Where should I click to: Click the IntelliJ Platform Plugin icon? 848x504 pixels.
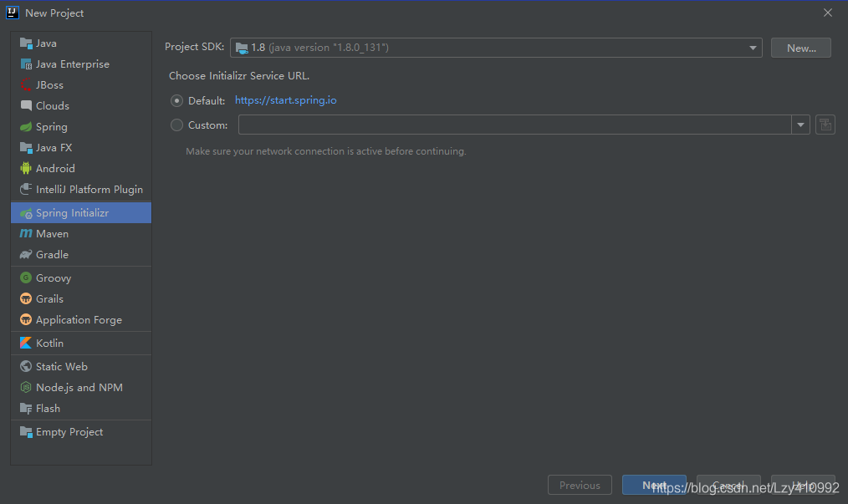(x=25, y=189)
